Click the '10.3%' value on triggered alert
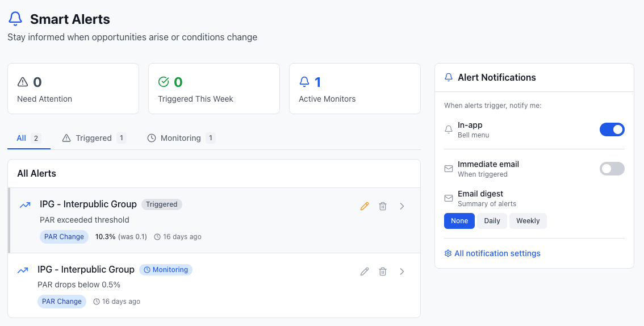Image resolution: width=644 pixels, height=326 pixels. (105, 237)
